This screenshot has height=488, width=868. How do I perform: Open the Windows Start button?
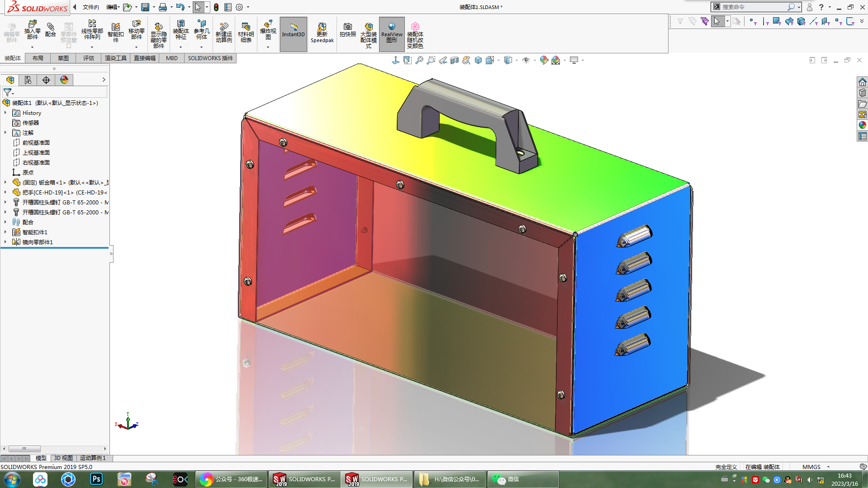[12, 479]
